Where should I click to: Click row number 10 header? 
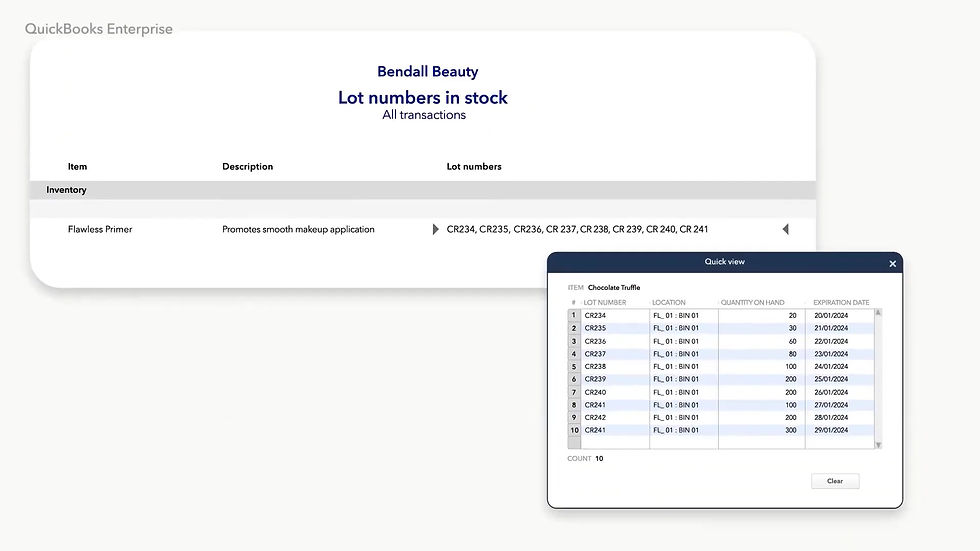pyautogui.click(x=574, y=430)
